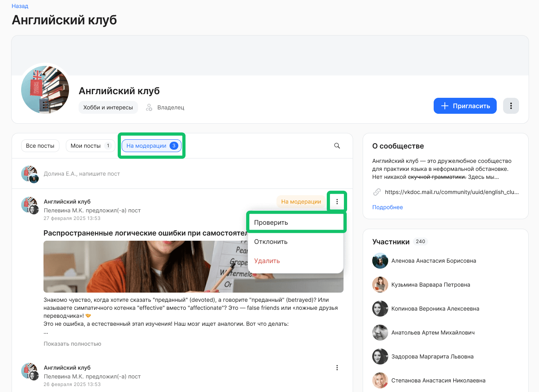Click the write-a-post input field
The image size is (539, 392).
[x=82, y=174]
